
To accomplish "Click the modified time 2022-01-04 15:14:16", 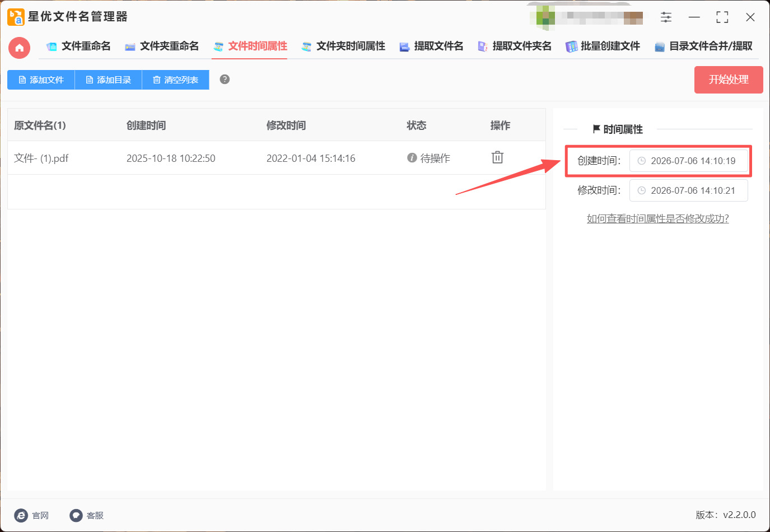I will tap(311, 158).
